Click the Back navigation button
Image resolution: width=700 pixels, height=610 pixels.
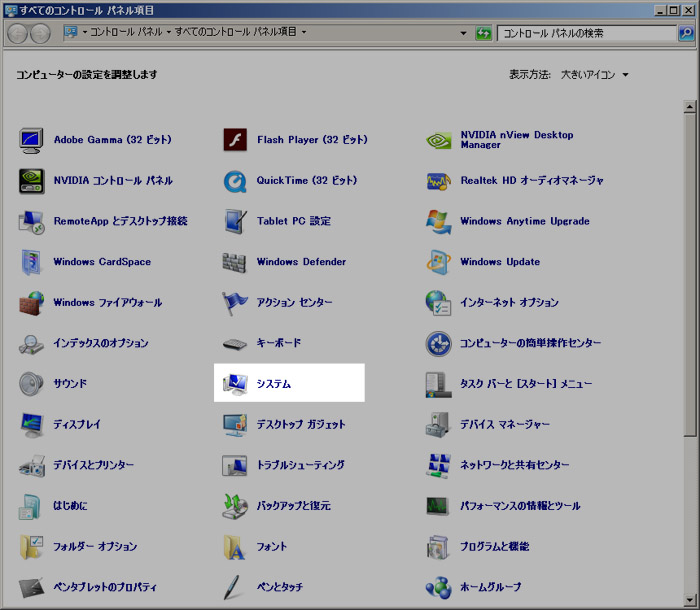18,34
